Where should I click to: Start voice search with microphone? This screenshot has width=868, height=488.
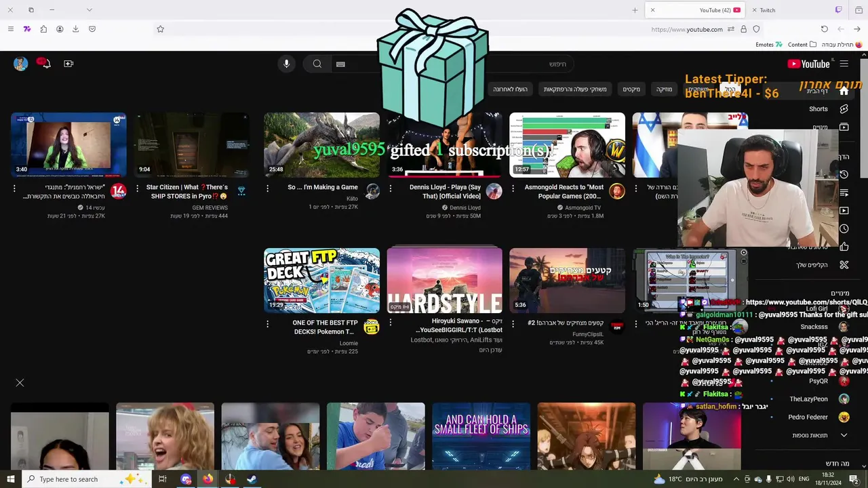click(x=286, y=64)
